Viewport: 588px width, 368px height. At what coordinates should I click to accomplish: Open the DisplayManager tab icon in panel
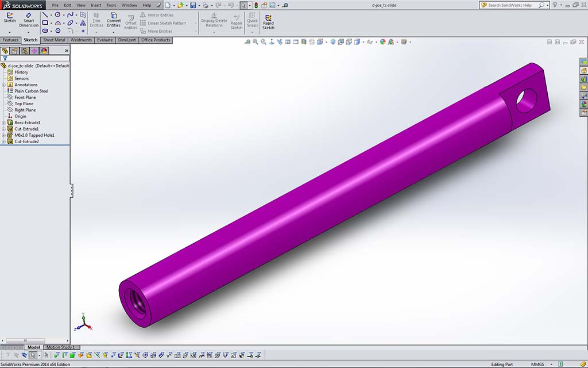pyautogui.click(x=44, y=51)
